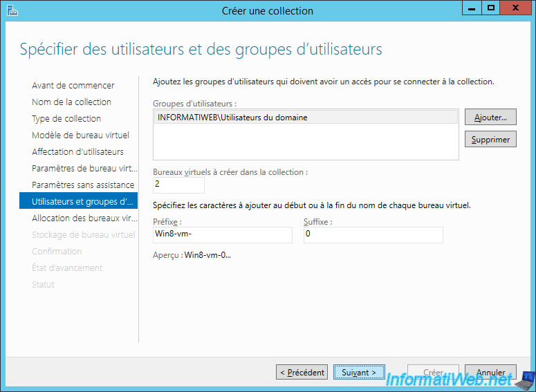Click the Groupes d'utilisateurs label
The width and height of the screenshot is (536, 392).
click(194, 104)
